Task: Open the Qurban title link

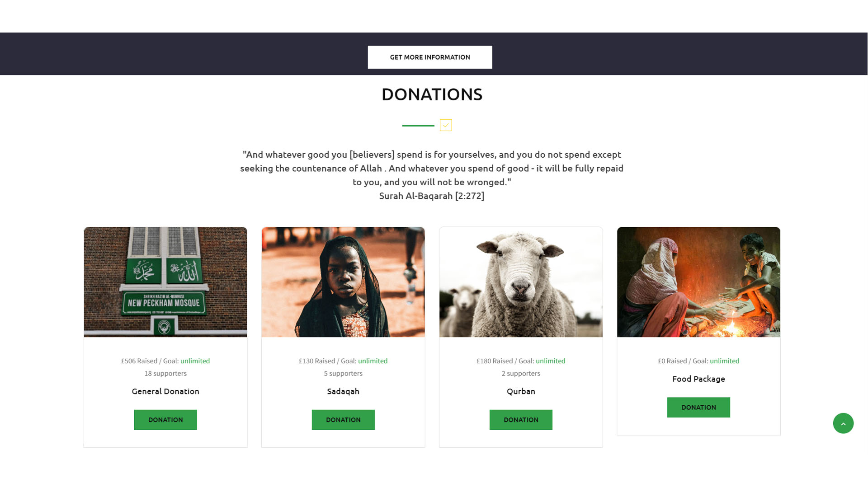Action: (x=521, y=391)
